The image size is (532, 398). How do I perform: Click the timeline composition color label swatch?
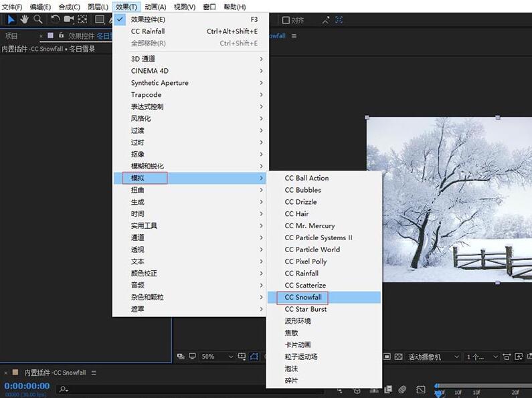tap(15, 372)
